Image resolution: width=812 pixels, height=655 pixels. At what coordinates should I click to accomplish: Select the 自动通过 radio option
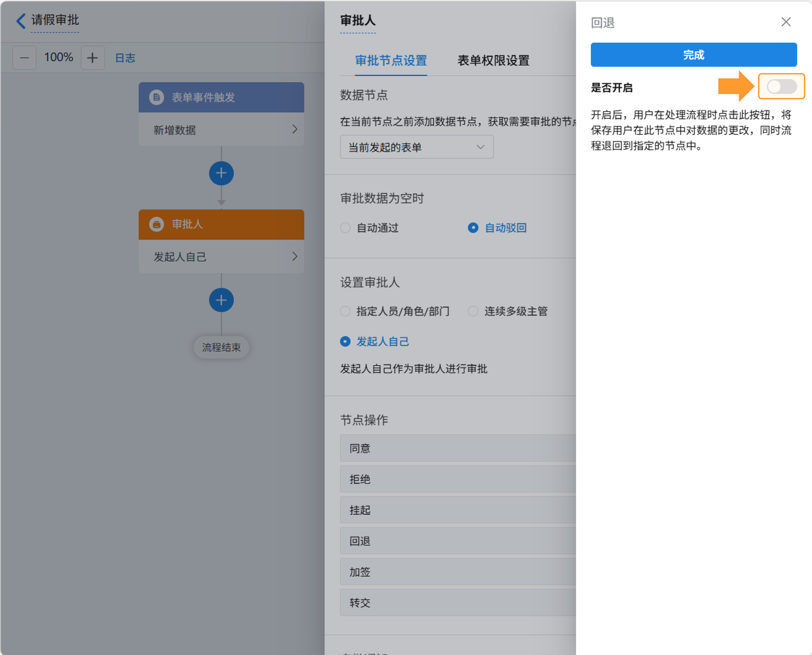tap(345, 228)
